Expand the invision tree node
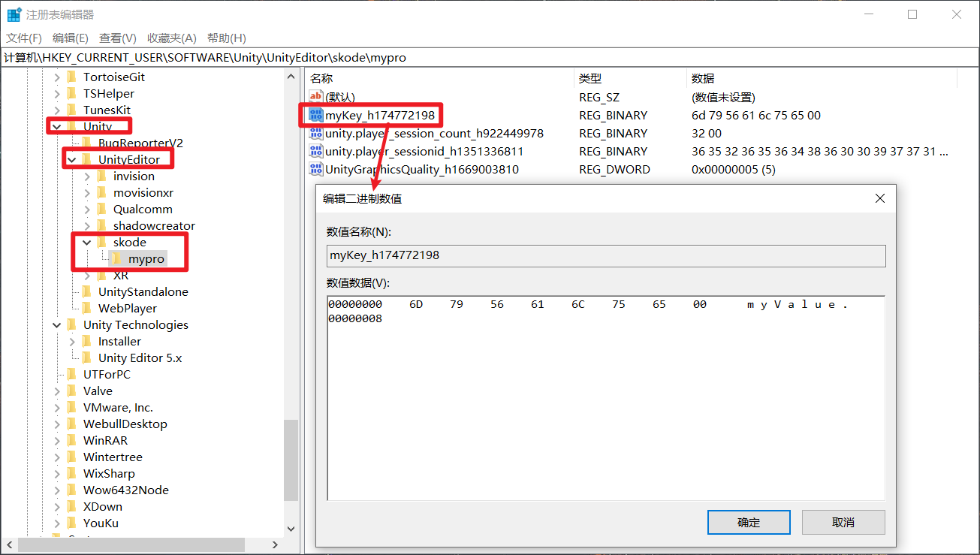This screenshot has height=555, width=980. (x=87, y=176)
